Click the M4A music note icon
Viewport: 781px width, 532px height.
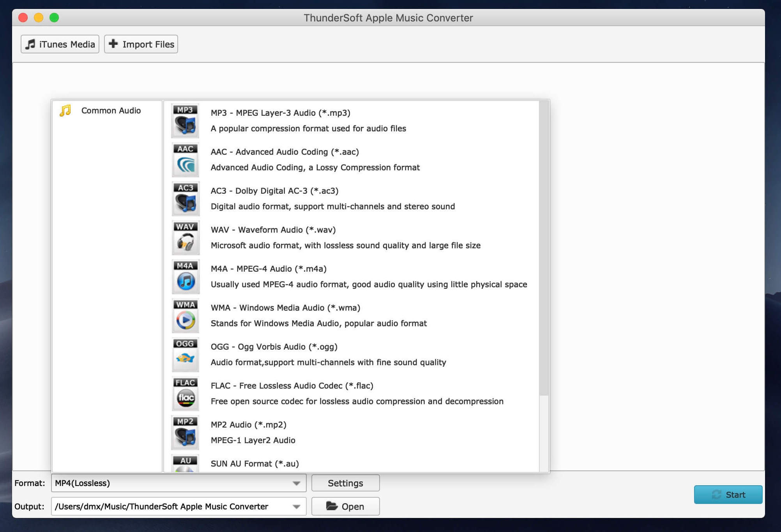pyautogui.click(x=185, y=277)
